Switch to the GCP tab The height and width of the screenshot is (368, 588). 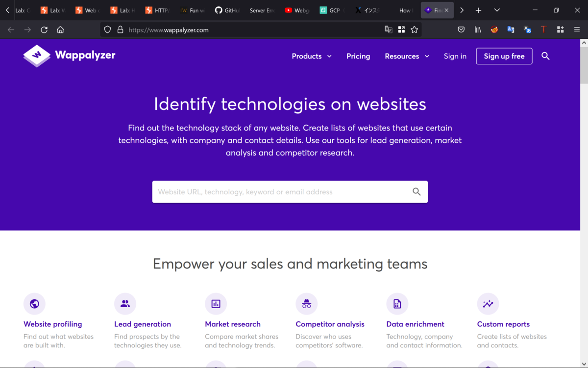tap(332, 10)
